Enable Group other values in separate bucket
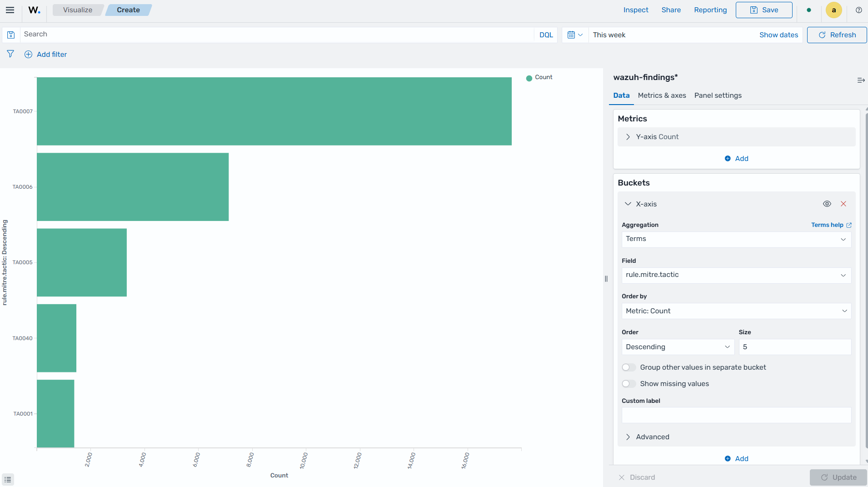 [x=629, y=367]
